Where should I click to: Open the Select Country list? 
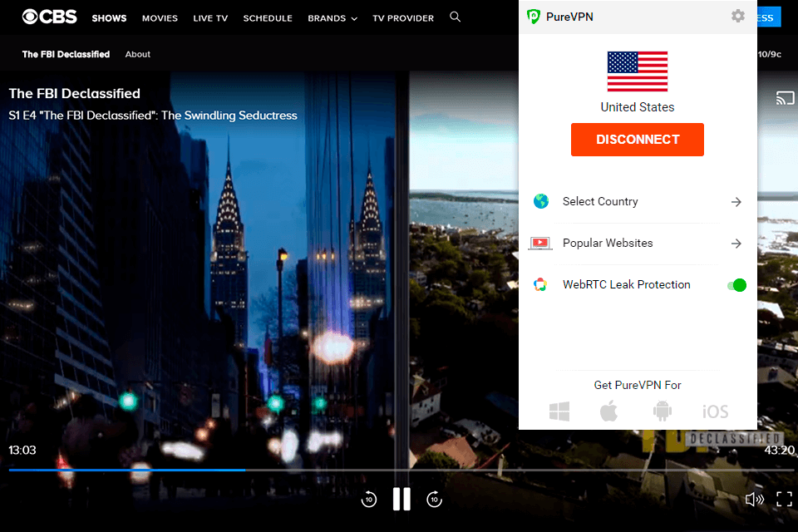pyautogui.click(x=600, y=201)
